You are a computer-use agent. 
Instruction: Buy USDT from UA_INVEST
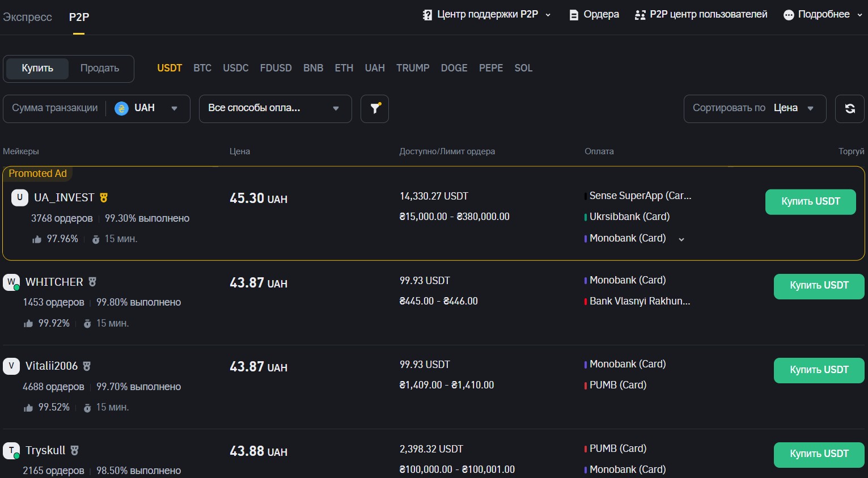811,202
